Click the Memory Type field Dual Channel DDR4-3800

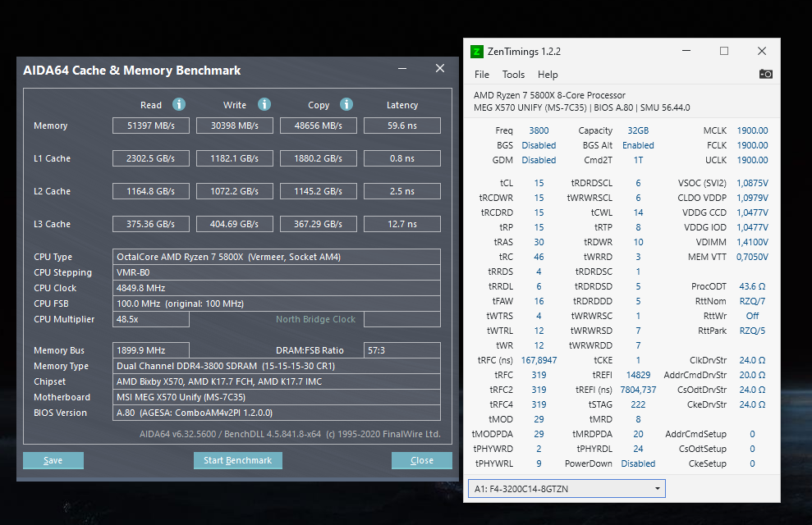point(277,366)
